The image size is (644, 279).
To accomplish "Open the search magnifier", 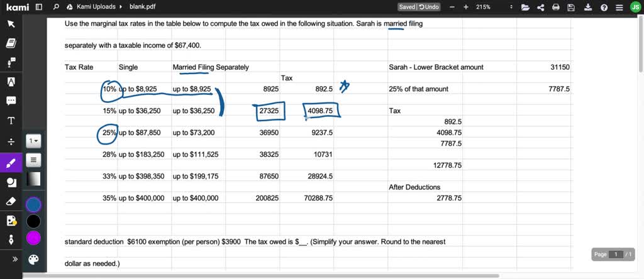I will pos(56,7).
